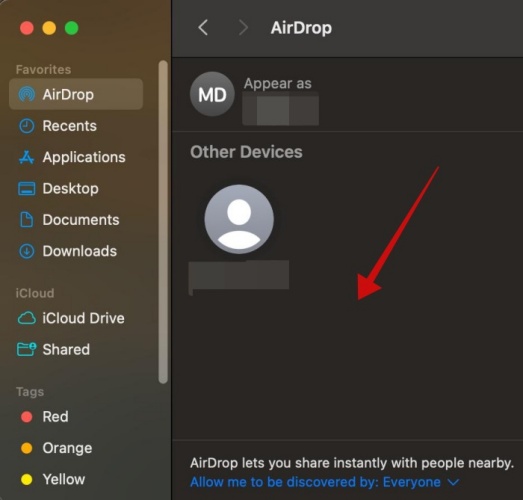Open Recents in the sidebar

tap(69, 126)
